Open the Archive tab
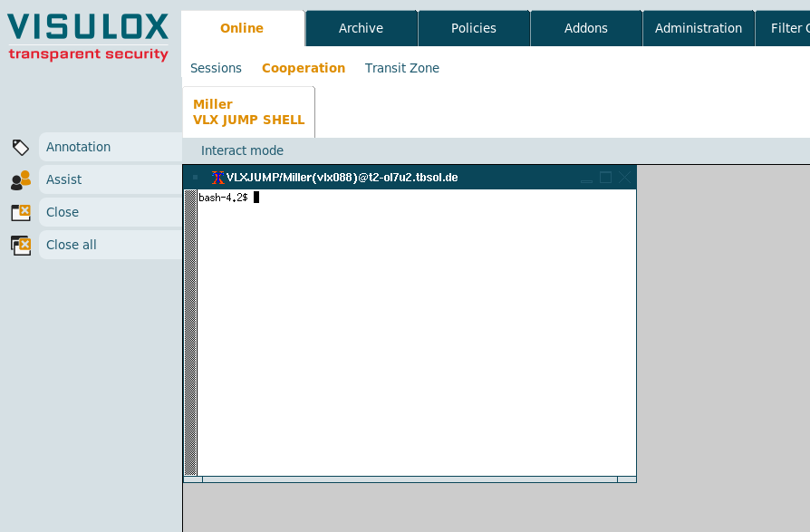The width and height of the screenshot is (810, 532). click(x=361, y=28)
